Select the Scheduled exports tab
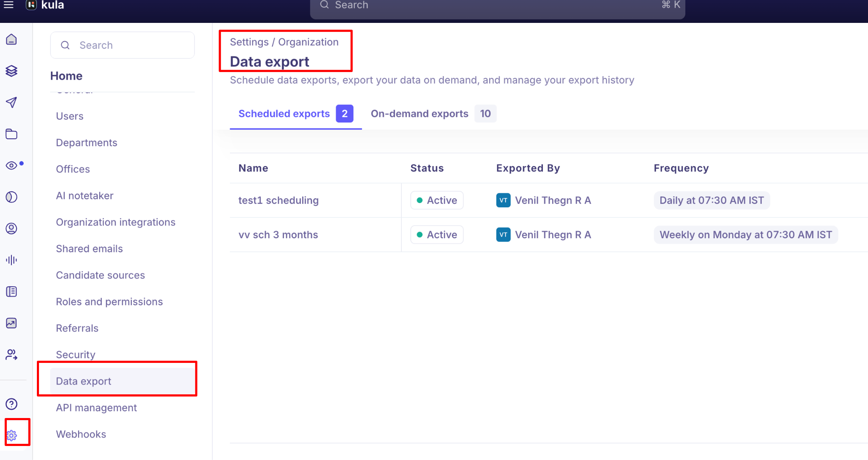The image size is (868, 460). pyautogui.click(x=284, y=114)
